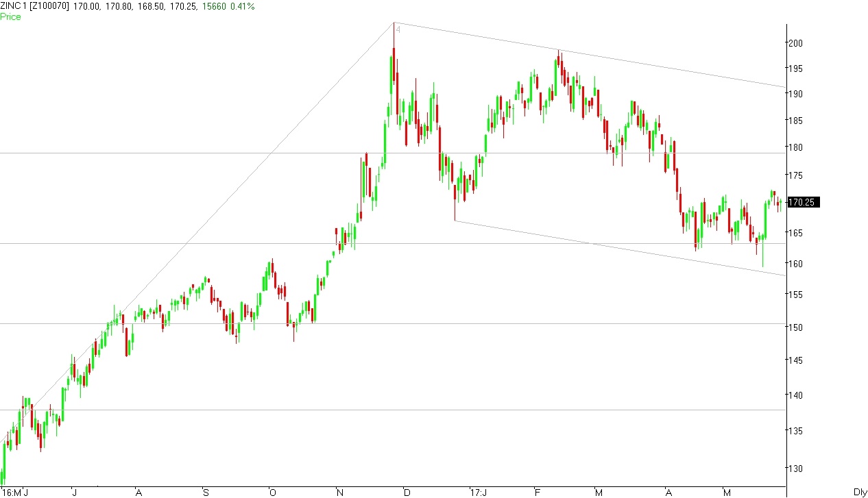Select the 150 price axis label
Screen dimensions: 868x498
795,327
